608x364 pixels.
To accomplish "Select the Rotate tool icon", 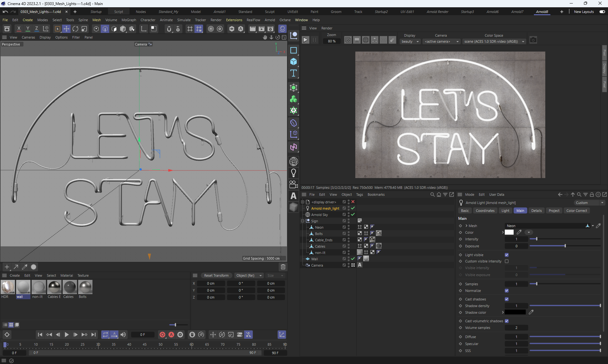I will coord(75,29).
